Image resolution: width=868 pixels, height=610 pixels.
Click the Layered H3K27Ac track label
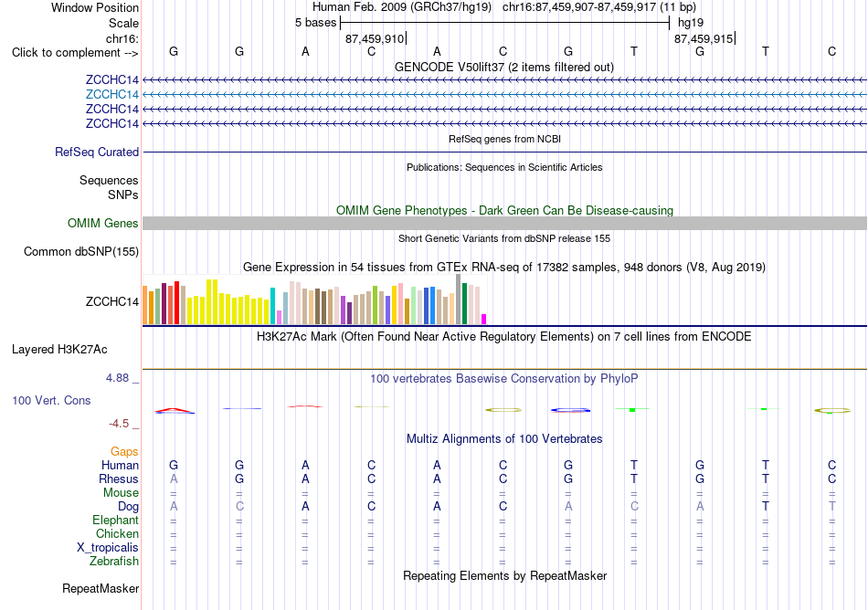tap(59, 350)
